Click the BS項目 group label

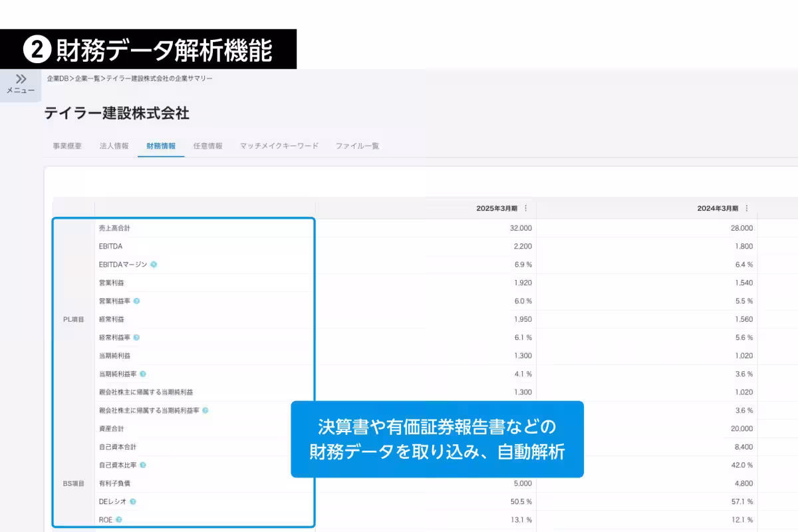click(x=73, y=483)
